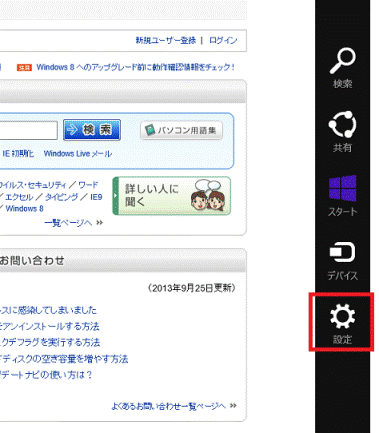Click the 新規ユーザー登録 link
379x433 pixels.
click(x=166, y=40)
